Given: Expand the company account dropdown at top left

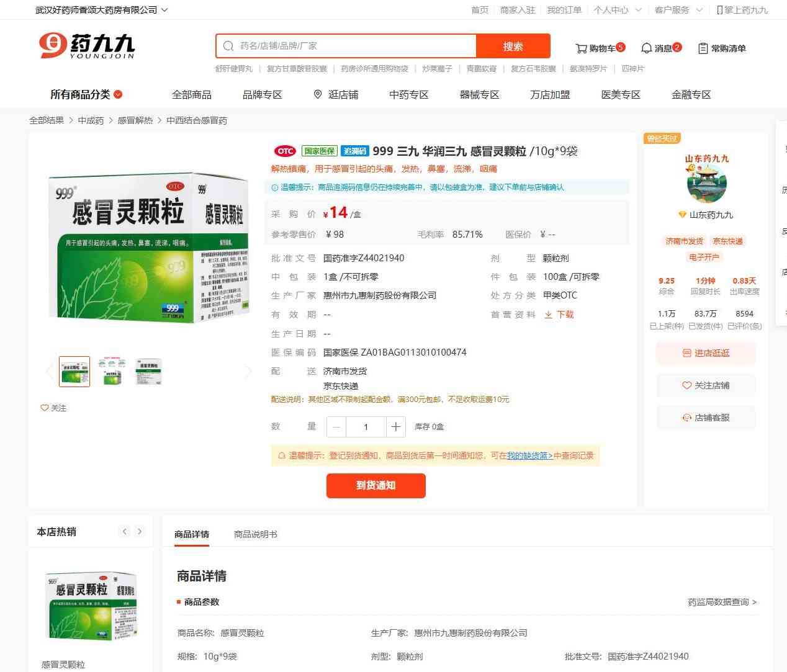Looking at the screenshot, I should pyautogui.click(x=164, y=10).
